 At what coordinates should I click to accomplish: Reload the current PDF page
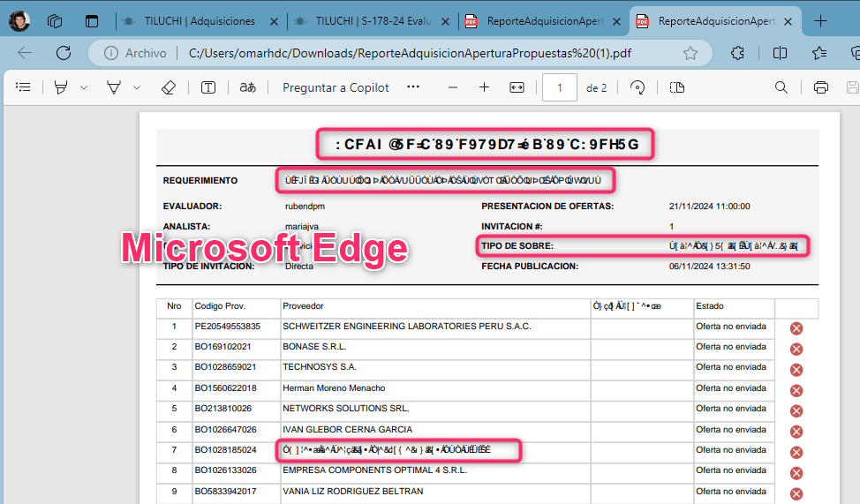point(64,53)
